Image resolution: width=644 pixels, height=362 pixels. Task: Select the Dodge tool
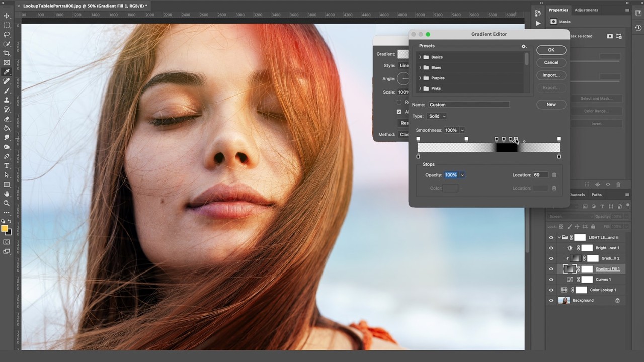7,147
